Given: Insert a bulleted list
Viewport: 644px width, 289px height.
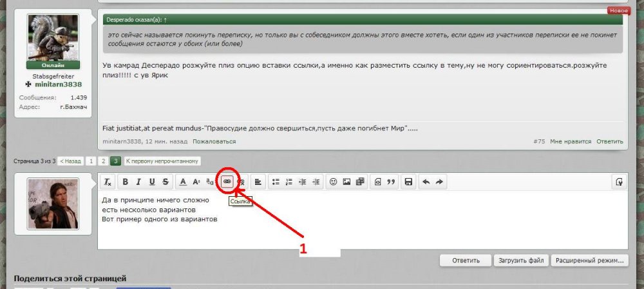Looking at the screenshot, I should tap(276, 182).
